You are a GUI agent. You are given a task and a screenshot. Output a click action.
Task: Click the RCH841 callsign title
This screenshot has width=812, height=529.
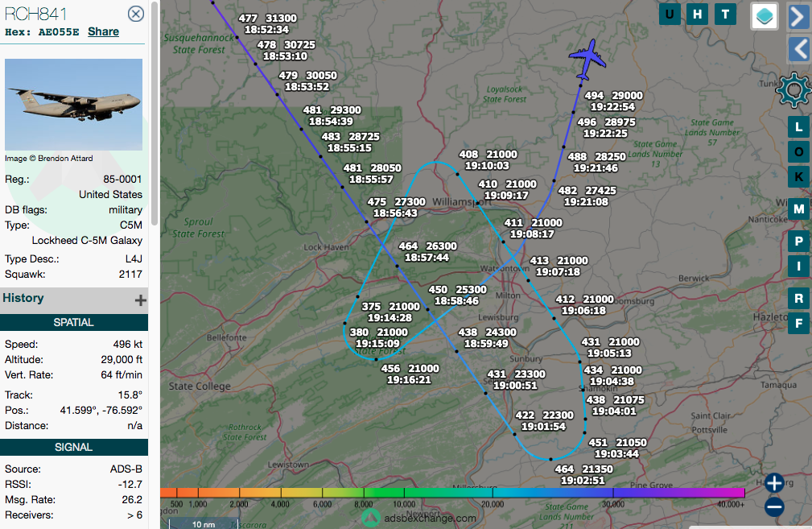35,14
